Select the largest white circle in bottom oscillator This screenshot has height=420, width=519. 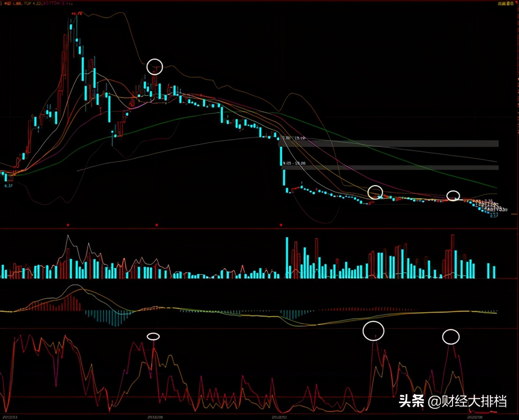373,331
